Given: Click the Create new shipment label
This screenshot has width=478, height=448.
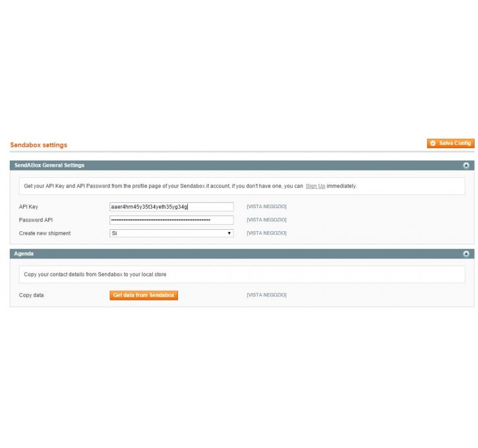Looking at the screenshot, I should click(45, 233).
